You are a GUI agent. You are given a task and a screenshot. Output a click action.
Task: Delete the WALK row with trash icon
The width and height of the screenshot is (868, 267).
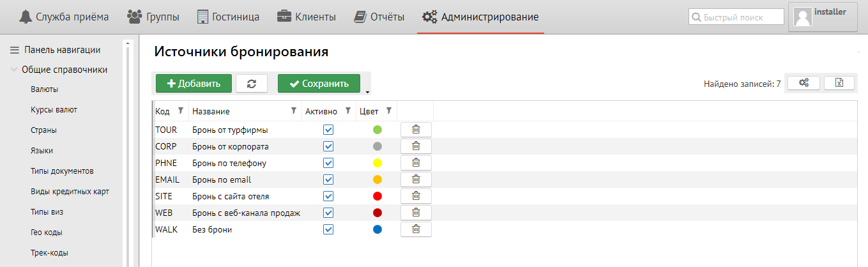coord(416,229)
